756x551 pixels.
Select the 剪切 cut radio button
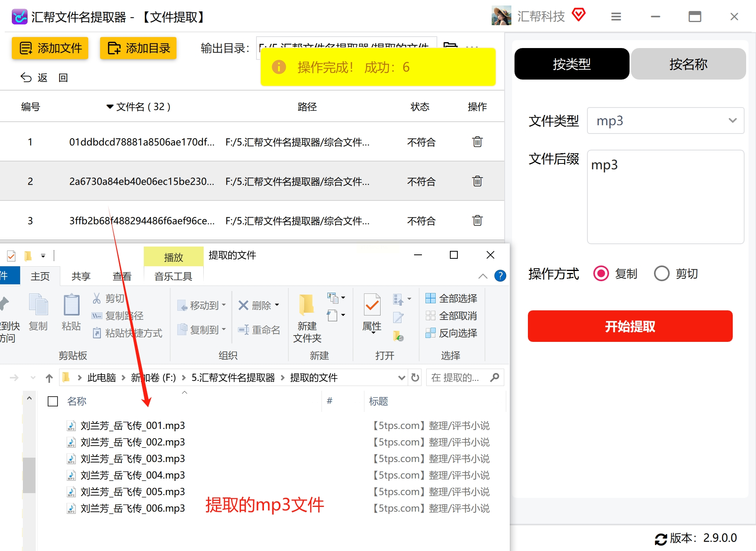click(x=662, y=273)
